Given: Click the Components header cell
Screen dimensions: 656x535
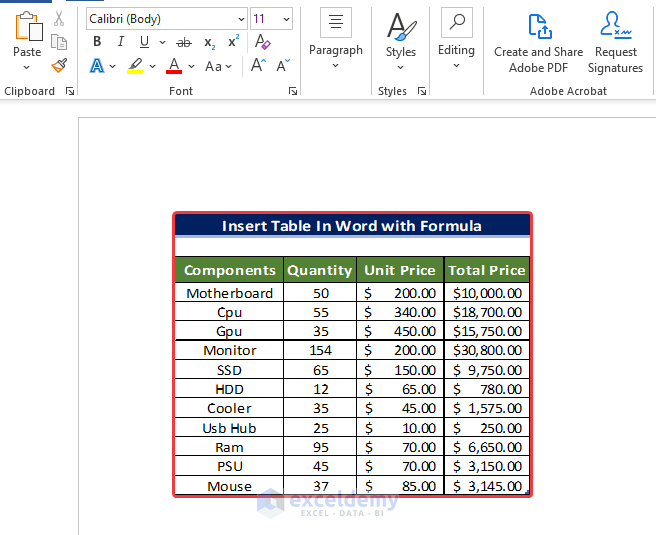Looking at the screenshot, I should point(229,270).
